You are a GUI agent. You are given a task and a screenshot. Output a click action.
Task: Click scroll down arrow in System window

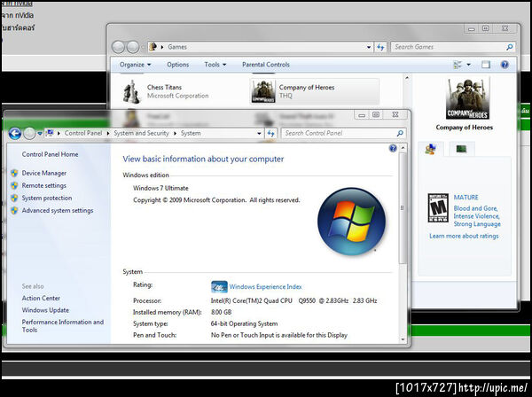pos(403,339)
